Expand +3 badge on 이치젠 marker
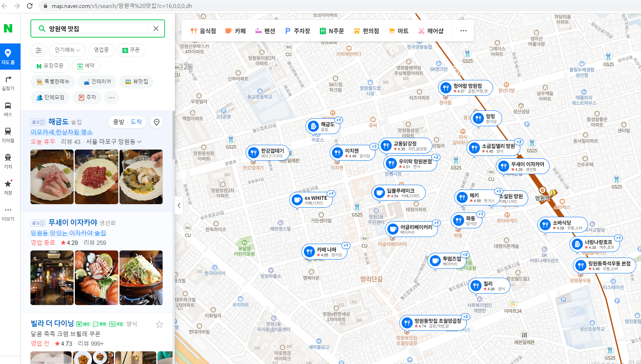This screenshot has width=641, height=364. (x=374, y=146)
